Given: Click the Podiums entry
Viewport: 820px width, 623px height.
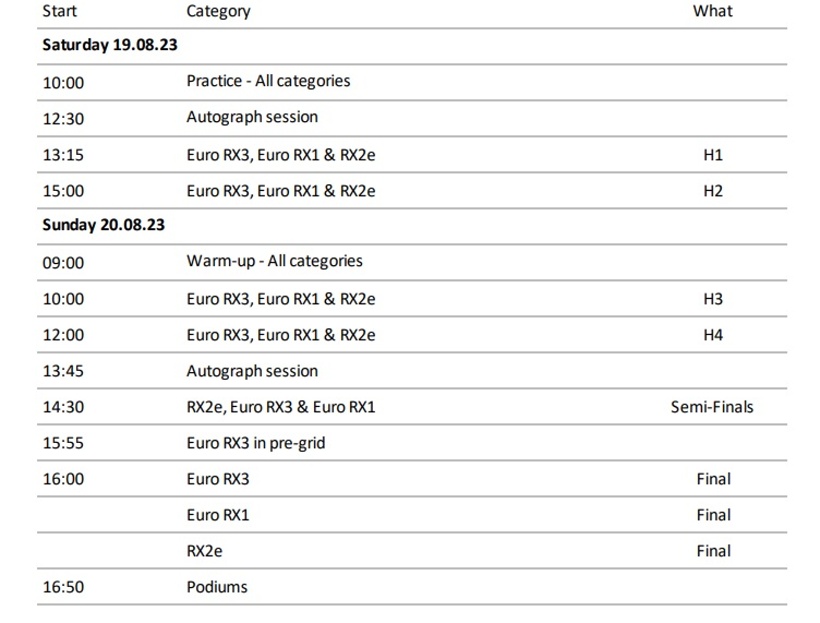Looking at the screenshot, I should point(217,587).
